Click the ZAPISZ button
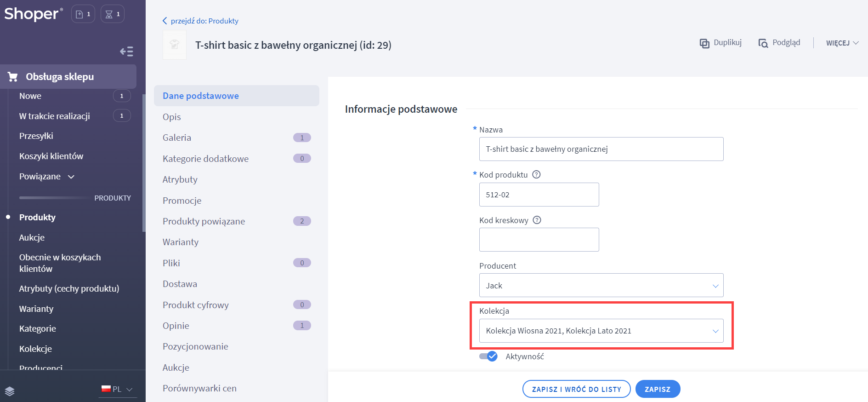The width and height of the screenshot is (868, 402). pos(657,389)
